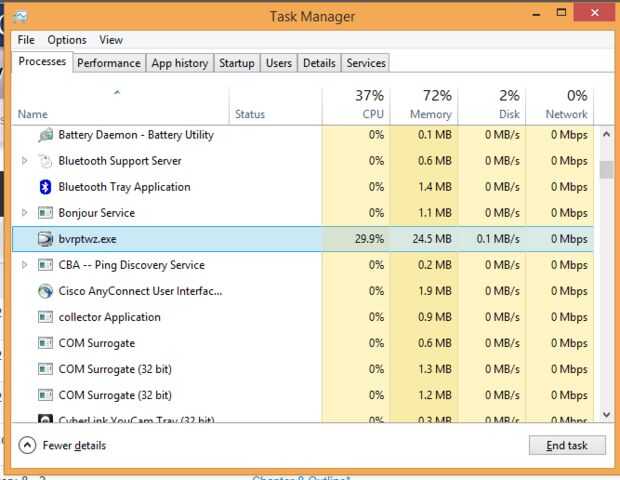Click the 1.4 MB memory value
This screenshot has width=620, height=480.
tap(435, 187)
